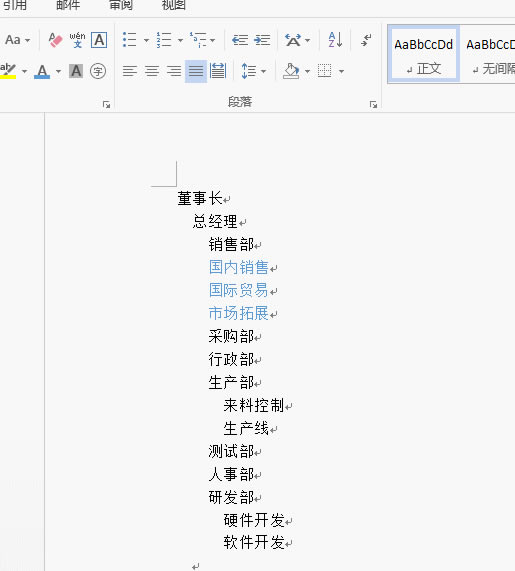Click the text line 国际贸易
Viewport: 515px width, 571px height.
[x=239, y=290]
